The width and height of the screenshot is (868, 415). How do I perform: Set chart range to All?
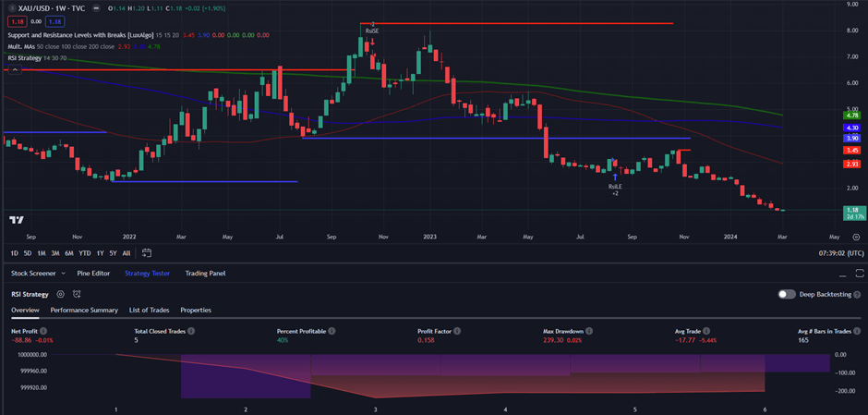tap(127, 253)
